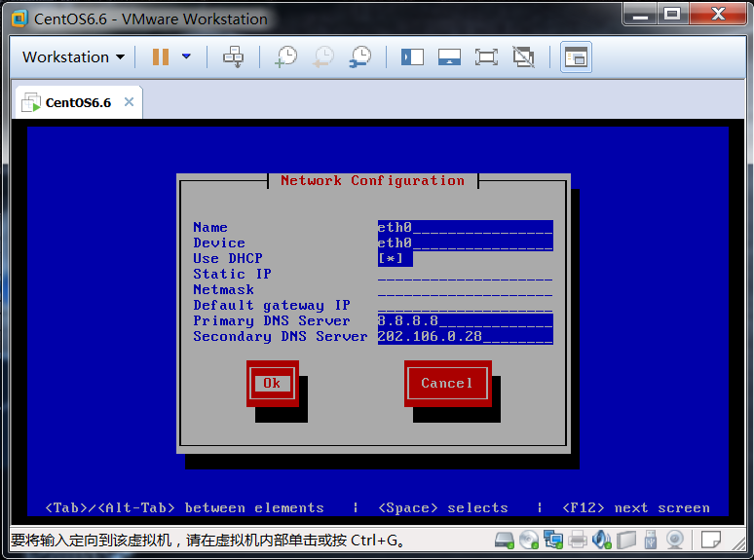Viewport: 754px width, 560px height.
Task: Toggle the library sidebar view
Action: (x=413, y=57)
